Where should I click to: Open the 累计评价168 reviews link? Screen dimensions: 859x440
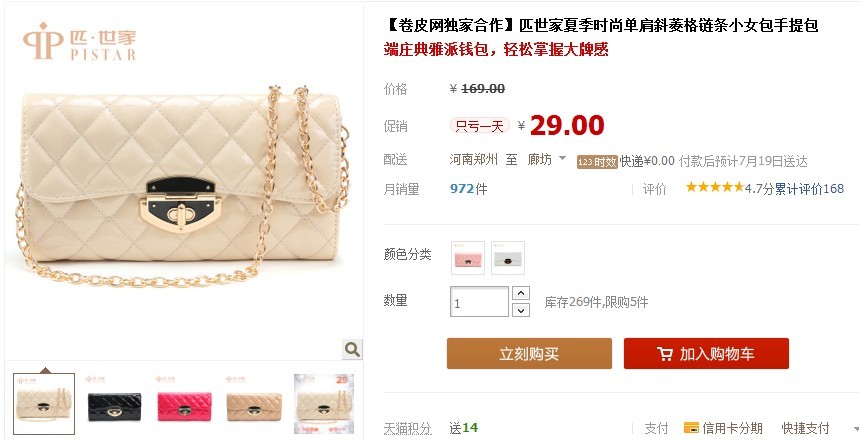[810, 189]
